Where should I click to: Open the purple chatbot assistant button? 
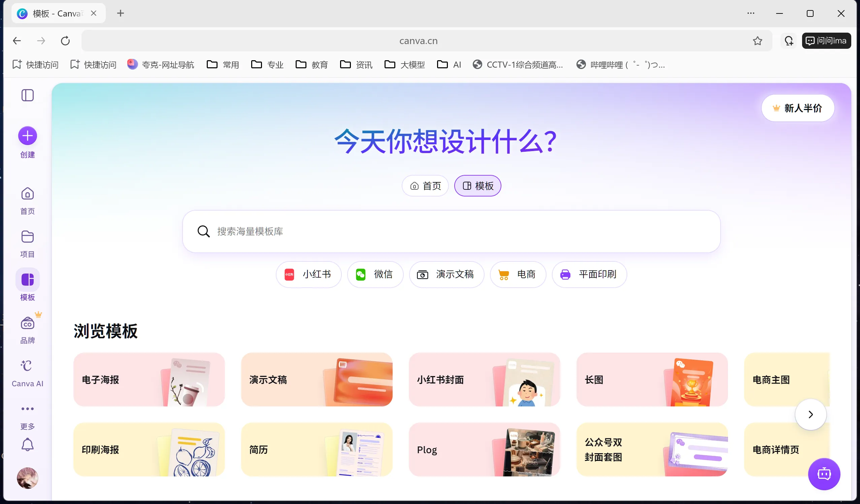[824, 474]
